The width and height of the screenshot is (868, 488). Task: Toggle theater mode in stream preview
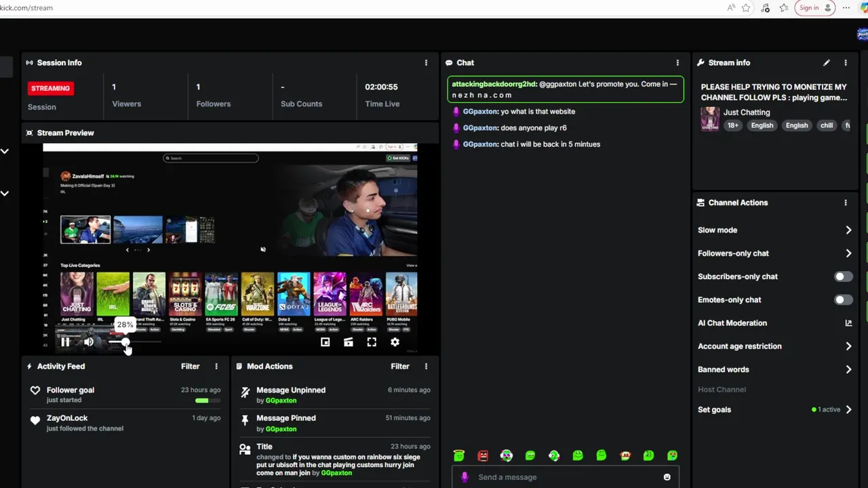[x=349, y=342]
